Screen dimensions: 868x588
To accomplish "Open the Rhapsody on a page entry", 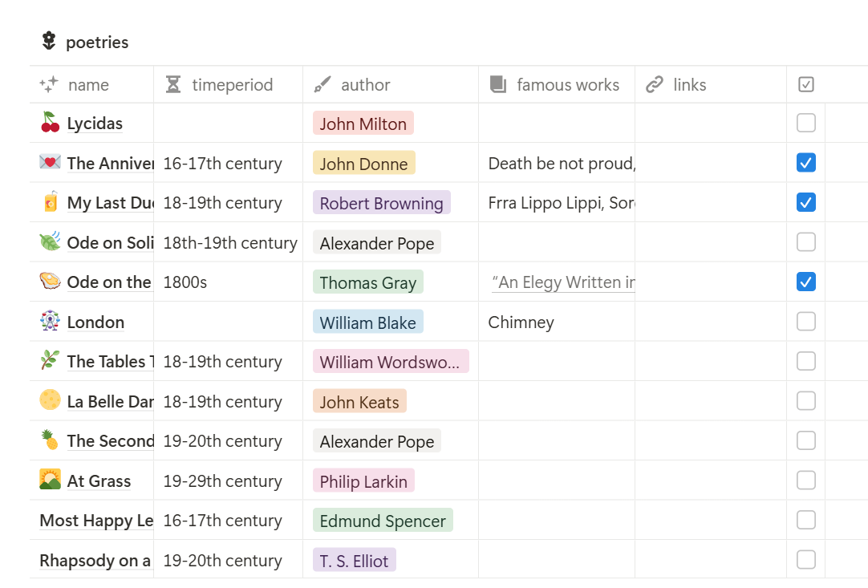I will point(95,561).
